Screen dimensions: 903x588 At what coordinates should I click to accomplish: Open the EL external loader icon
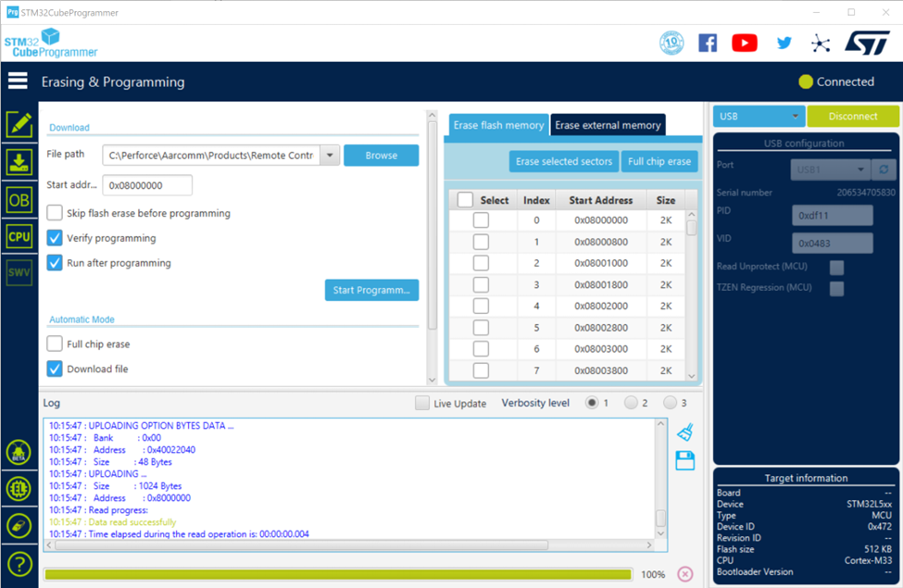[x=19, y=489]
